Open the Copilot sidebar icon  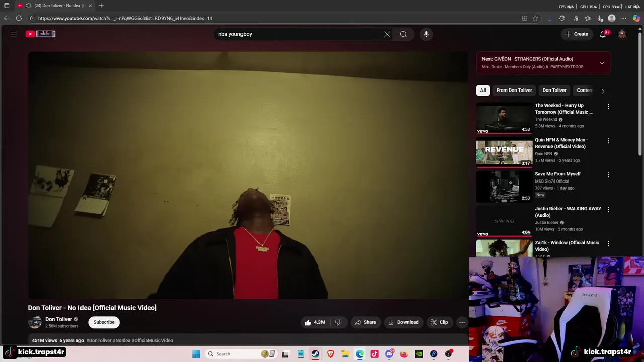click(636, 18)
